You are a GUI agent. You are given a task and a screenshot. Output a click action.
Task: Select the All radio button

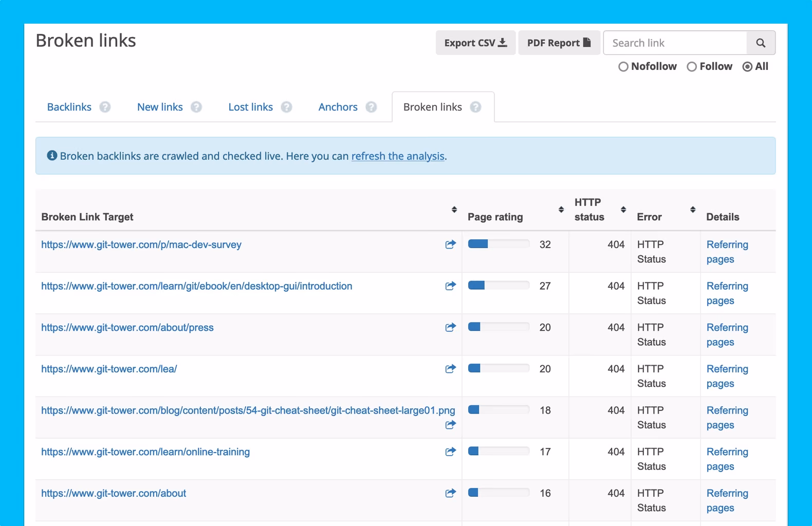748,67
